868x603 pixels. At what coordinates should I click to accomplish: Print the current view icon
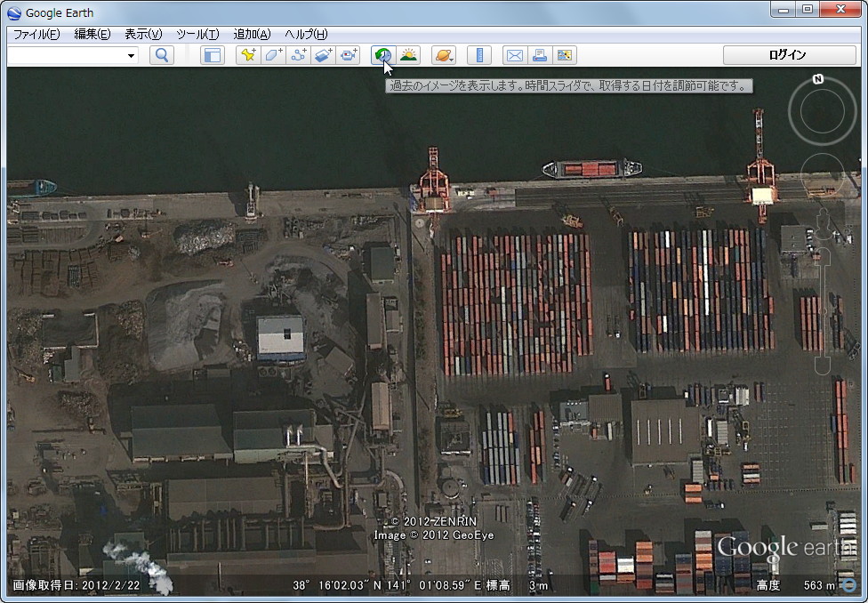click(540, 55)
